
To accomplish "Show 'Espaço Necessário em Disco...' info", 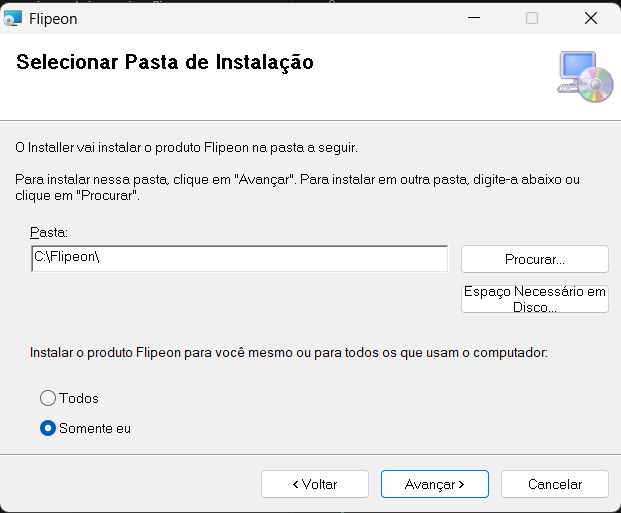I will pos(535,299).
